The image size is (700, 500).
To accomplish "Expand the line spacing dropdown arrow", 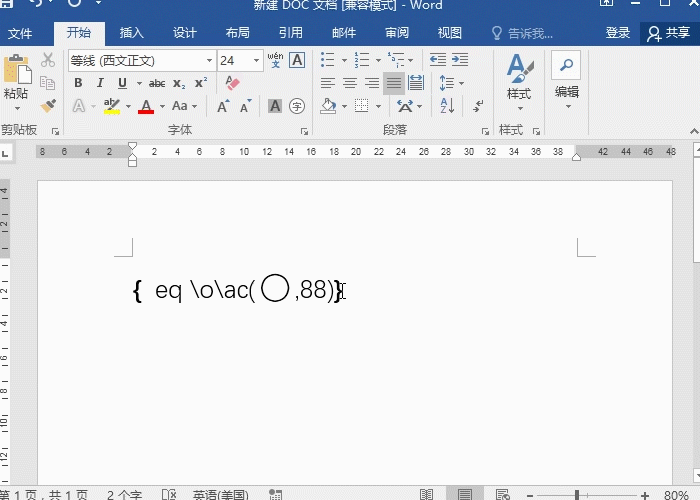I will click(461, 83).
